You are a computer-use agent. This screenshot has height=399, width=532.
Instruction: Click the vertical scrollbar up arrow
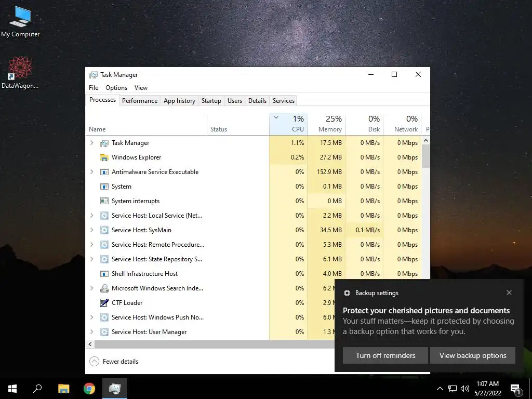coord(426,140)
